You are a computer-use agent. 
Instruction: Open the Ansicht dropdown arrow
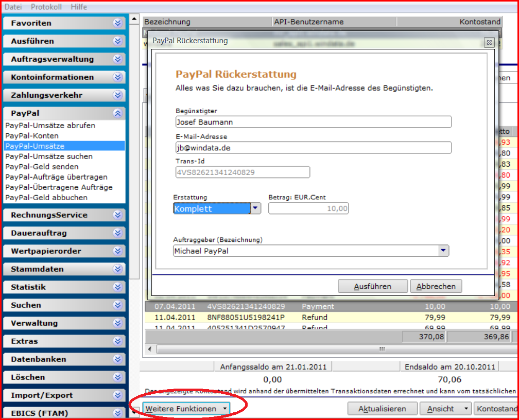[466, 409]
